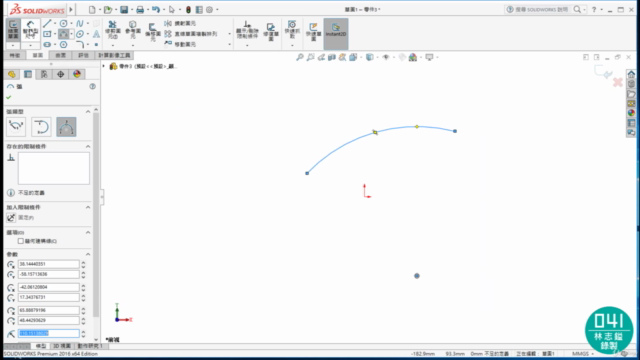
Task: Click the Quick Snaps tool
Action: point(292,30)
